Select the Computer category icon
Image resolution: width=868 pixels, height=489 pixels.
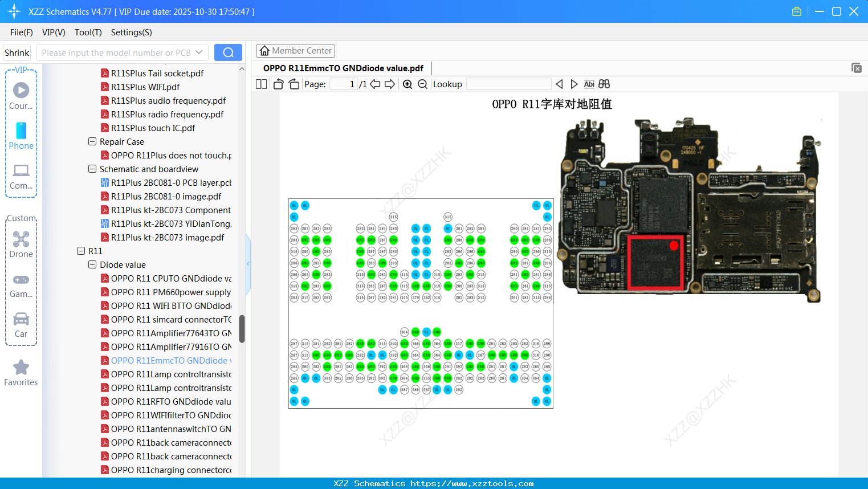(21, 176)
